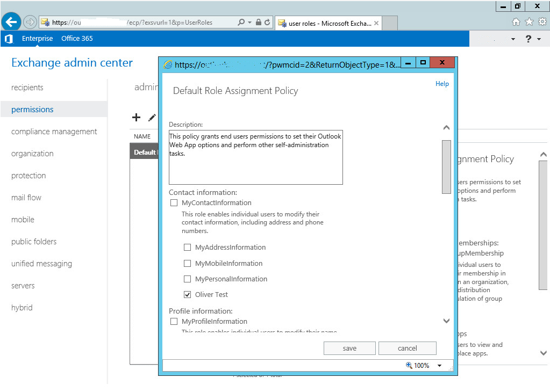Click the add (+) icon to create a new role assignment policy
The image size is (550, 392).
click(x=136, y=117)
